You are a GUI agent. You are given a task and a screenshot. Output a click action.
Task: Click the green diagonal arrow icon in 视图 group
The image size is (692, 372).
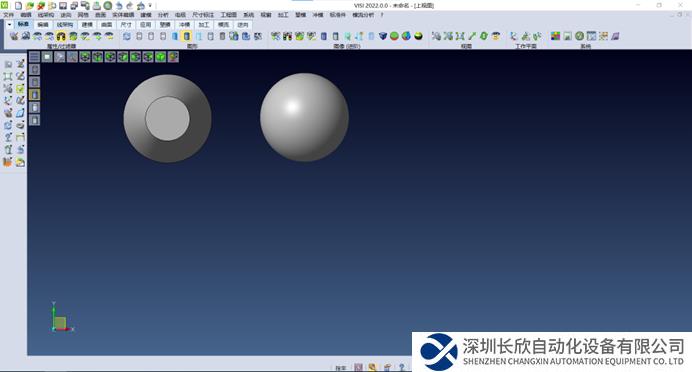click(x=472, y=36)
